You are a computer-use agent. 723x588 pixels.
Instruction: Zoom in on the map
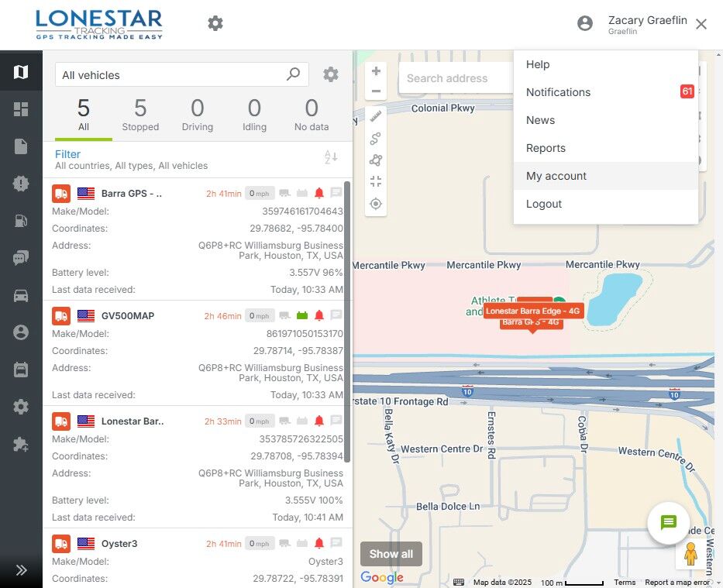click(x=376, y=71)
